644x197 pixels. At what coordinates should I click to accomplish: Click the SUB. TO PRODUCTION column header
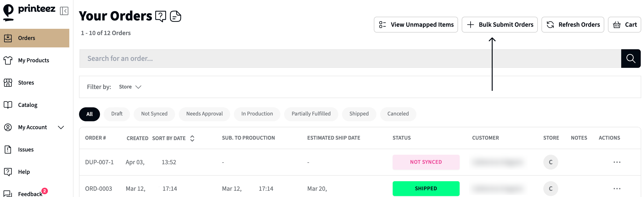[248, 138]
